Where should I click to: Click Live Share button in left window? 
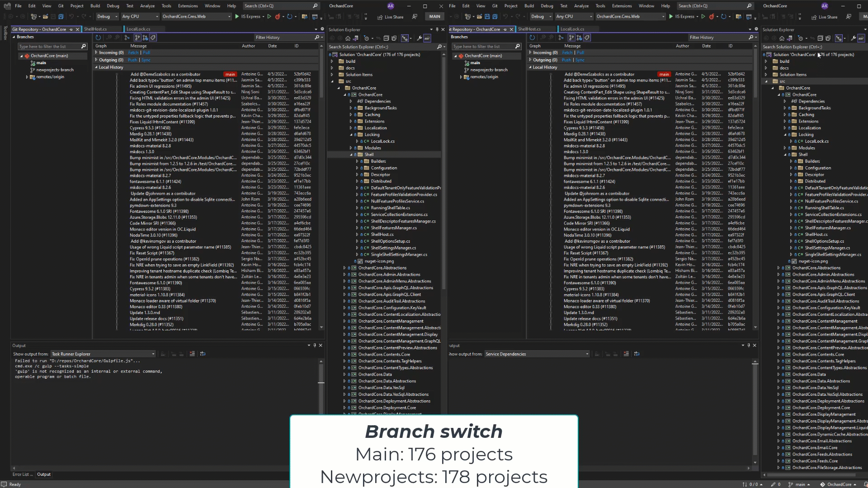click(x=390, y=17)
